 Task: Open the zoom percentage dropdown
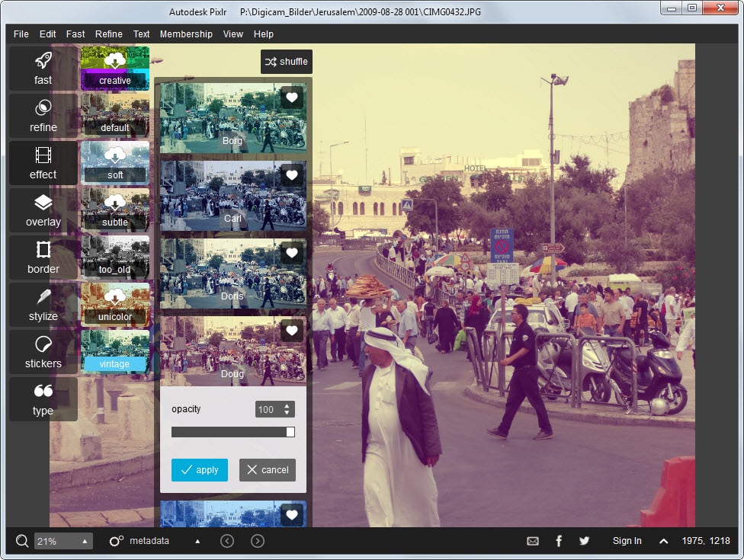85,541
